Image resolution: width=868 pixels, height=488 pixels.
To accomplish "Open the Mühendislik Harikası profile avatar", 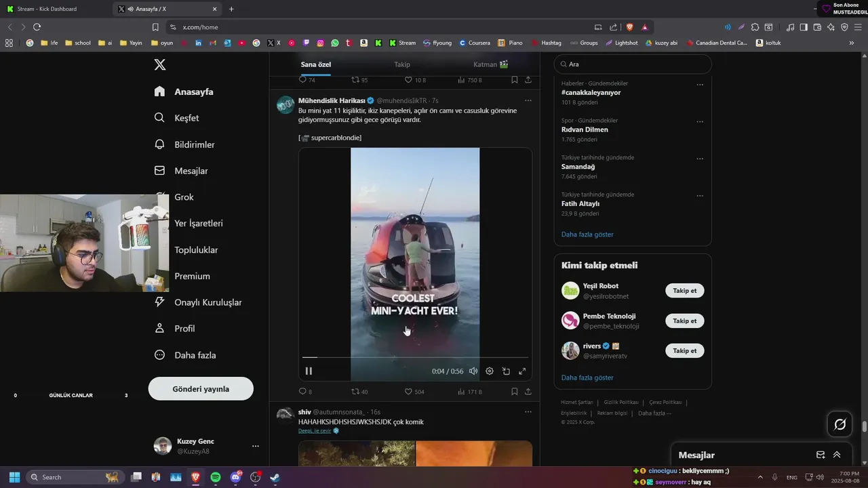I will 285,104.
